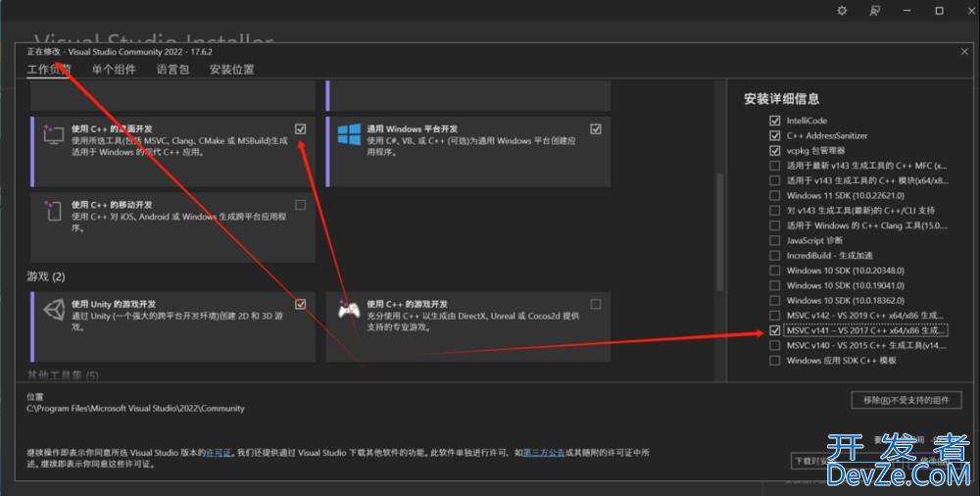Click the gamepad icon for C++ games
The width and height of the screenshot is (980, 496).
[349, 310]
